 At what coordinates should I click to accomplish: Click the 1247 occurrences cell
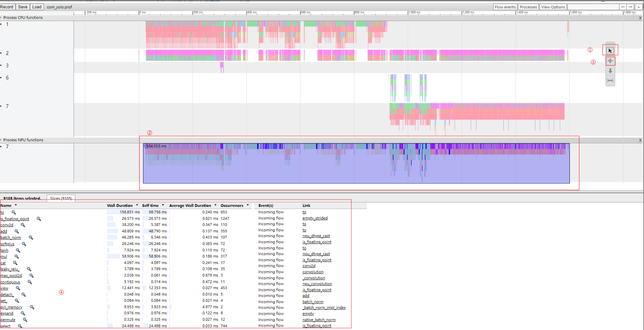tap(225, 218)
